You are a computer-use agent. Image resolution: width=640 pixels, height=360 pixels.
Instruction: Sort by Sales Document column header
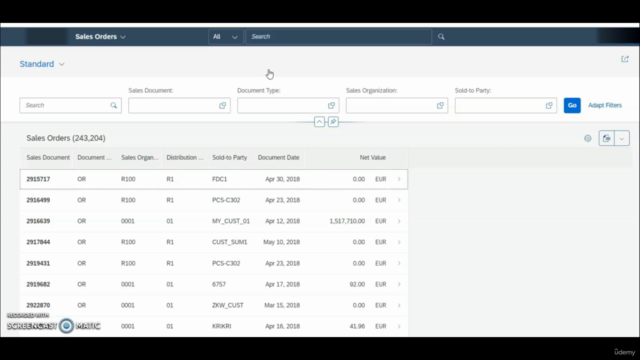(x=48, y=158)
